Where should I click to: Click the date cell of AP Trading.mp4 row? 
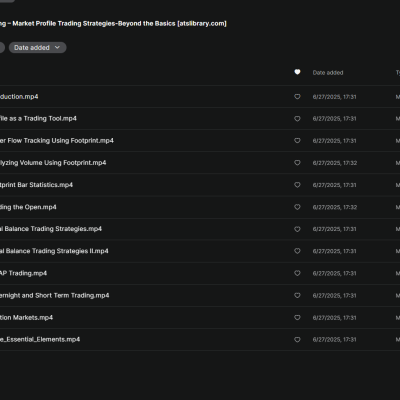334,273
